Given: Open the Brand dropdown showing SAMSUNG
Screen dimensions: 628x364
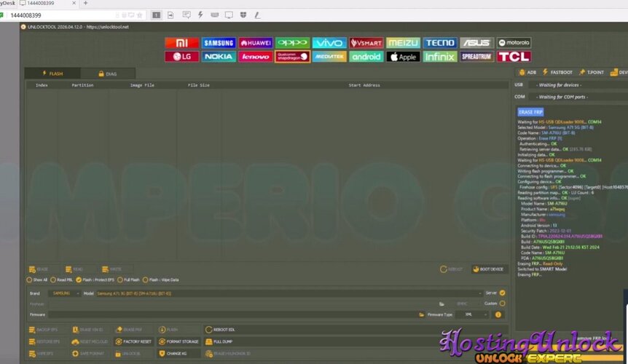Looking at the screenshot, I should point(65,293).
